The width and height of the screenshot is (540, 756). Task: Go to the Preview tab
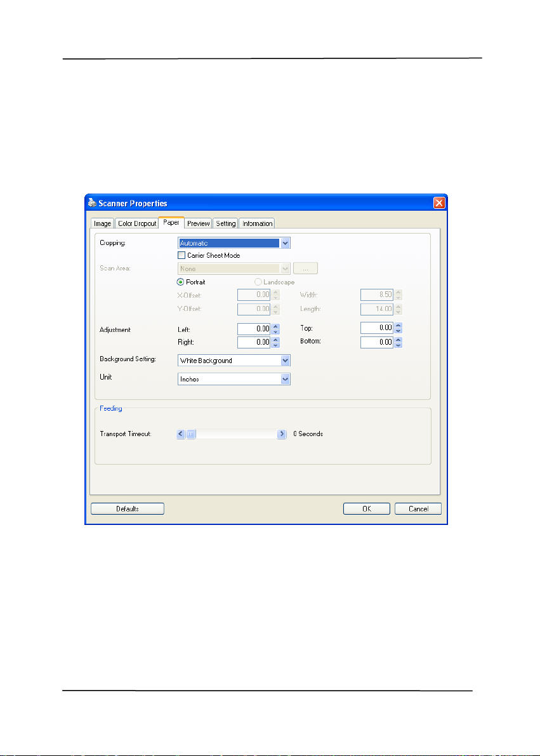[198, 223]
